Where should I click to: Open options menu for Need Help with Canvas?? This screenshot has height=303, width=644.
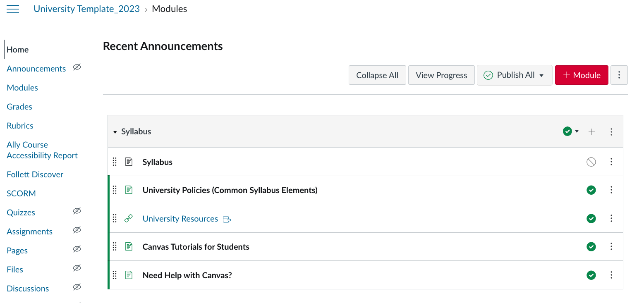click(x=611, y=275)
